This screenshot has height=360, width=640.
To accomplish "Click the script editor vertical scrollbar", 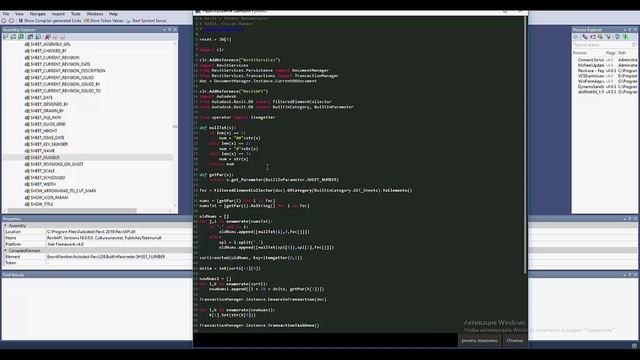I will click(525, 145).
